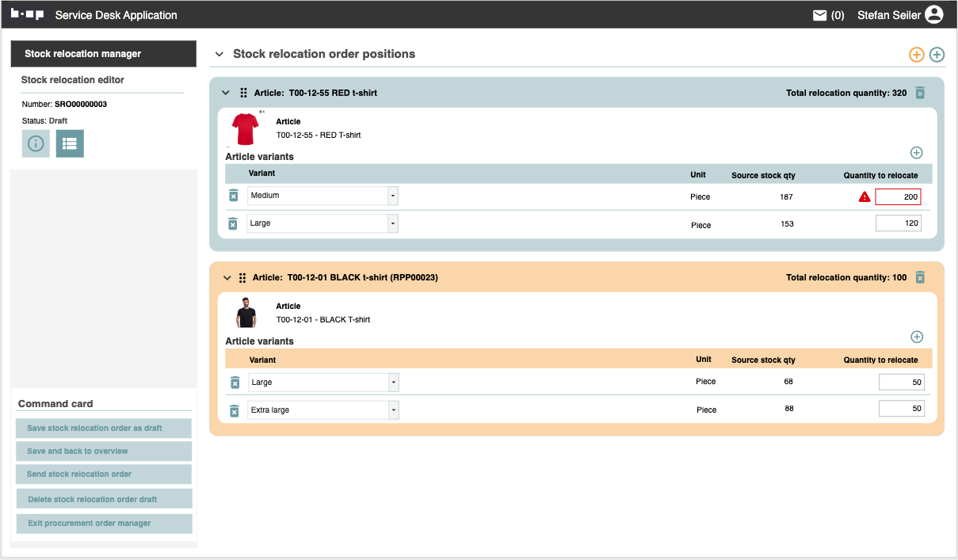Click the quantity field showing 200
The width and height of the screenshot is (958, 560).
click(898, 196)
